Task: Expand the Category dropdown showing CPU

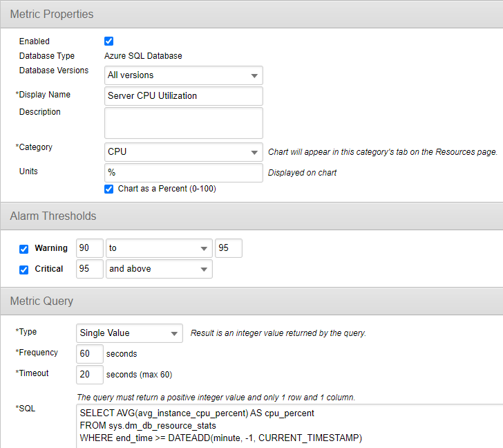Action: tap(183, 152)
